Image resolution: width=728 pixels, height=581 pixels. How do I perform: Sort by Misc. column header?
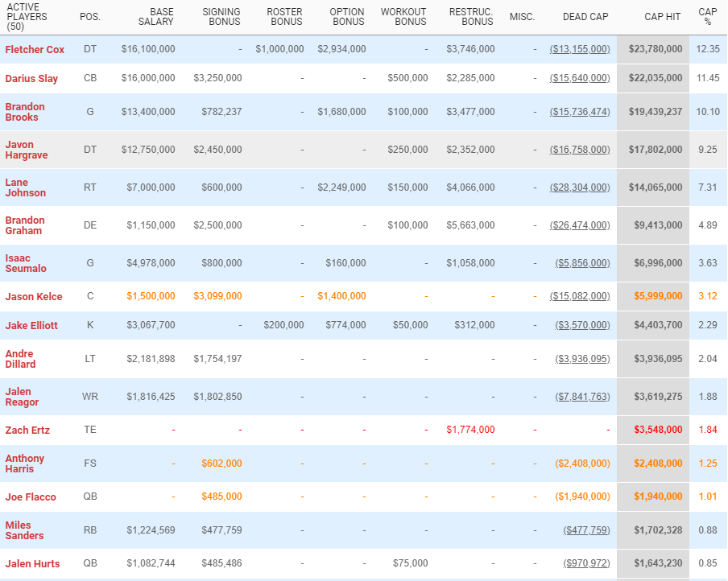tap(523, 17)
